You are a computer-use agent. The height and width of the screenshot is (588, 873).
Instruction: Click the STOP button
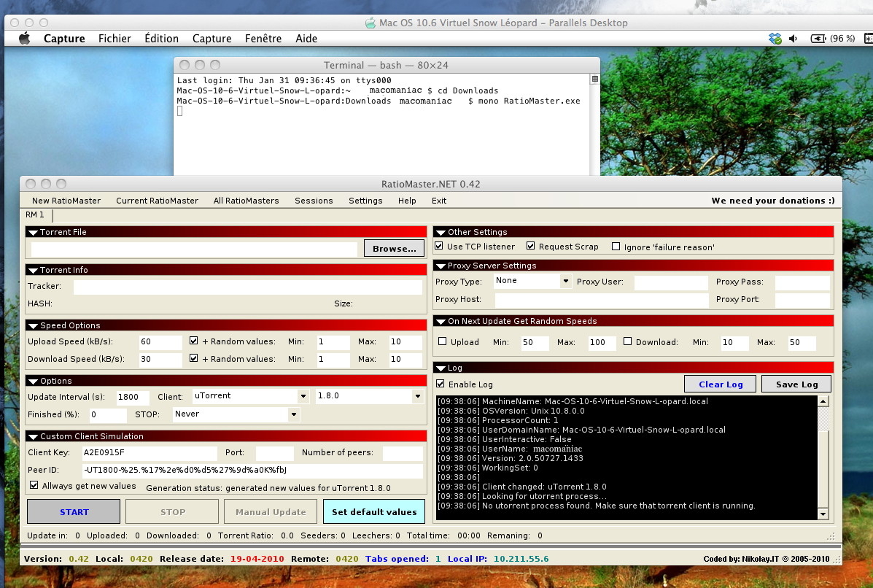point(173,511)
